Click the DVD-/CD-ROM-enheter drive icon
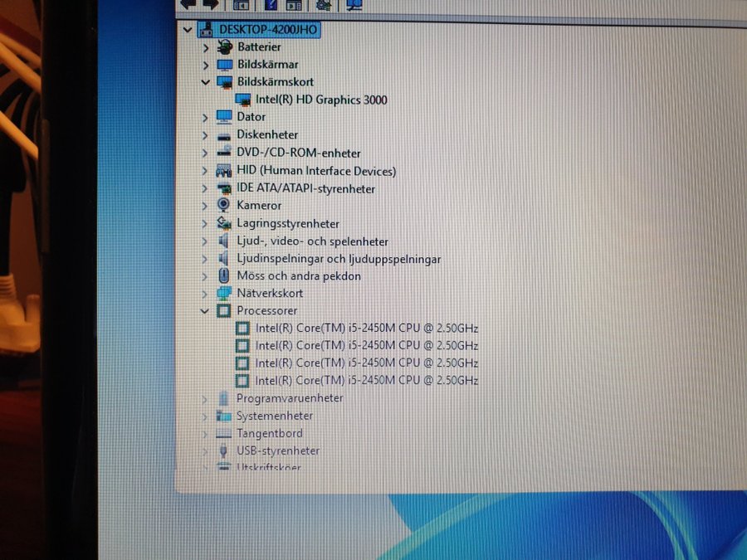 tap(223, 153)
